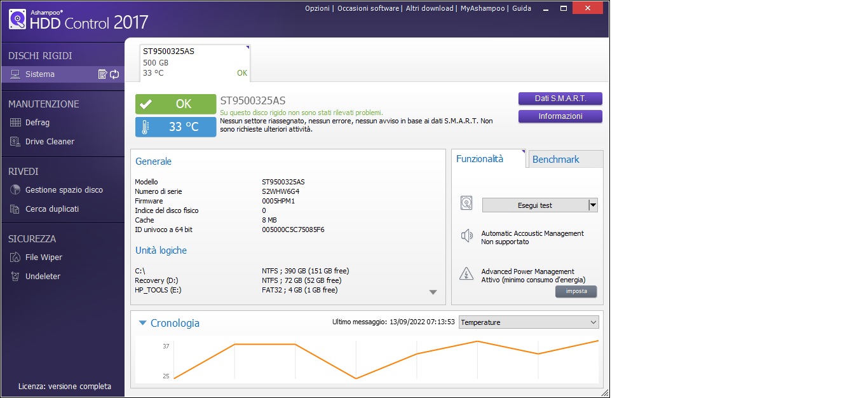
Task: Open the Temperature chart dropdown
Action: (529, 322)
